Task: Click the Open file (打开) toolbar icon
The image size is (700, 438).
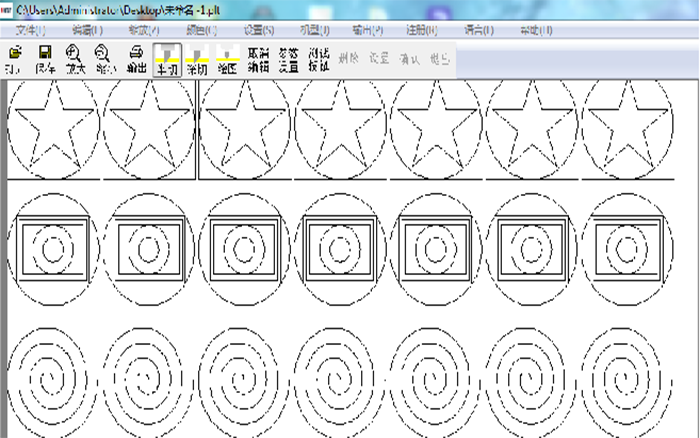Action: click(15, 58)
